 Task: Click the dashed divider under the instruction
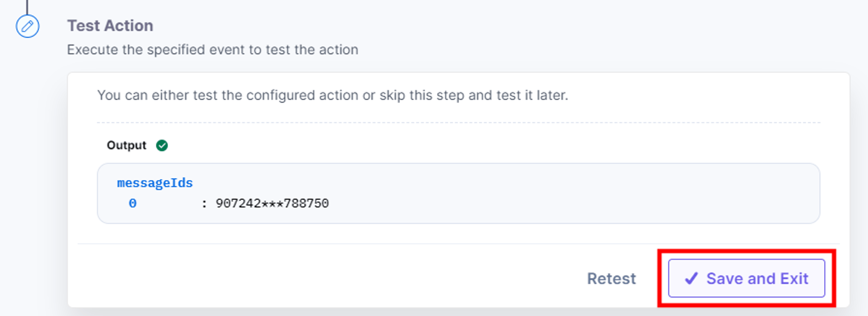coord(458,123)
